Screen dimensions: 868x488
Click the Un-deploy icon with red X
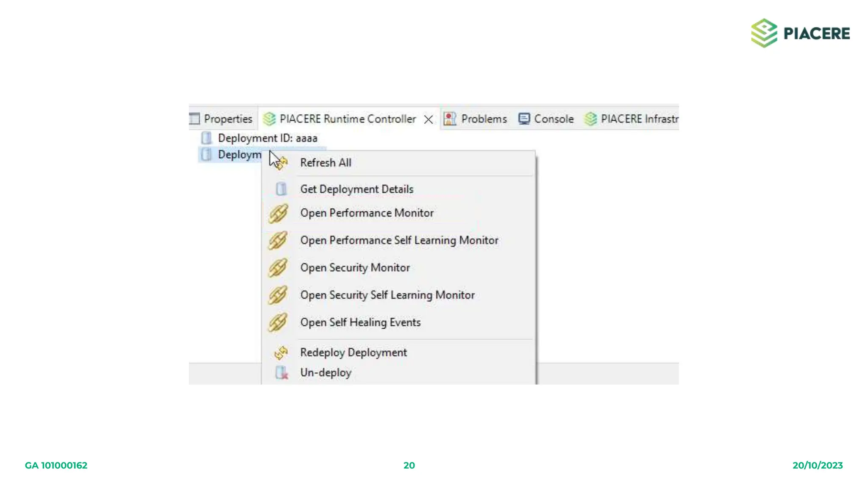coord(281,373)
